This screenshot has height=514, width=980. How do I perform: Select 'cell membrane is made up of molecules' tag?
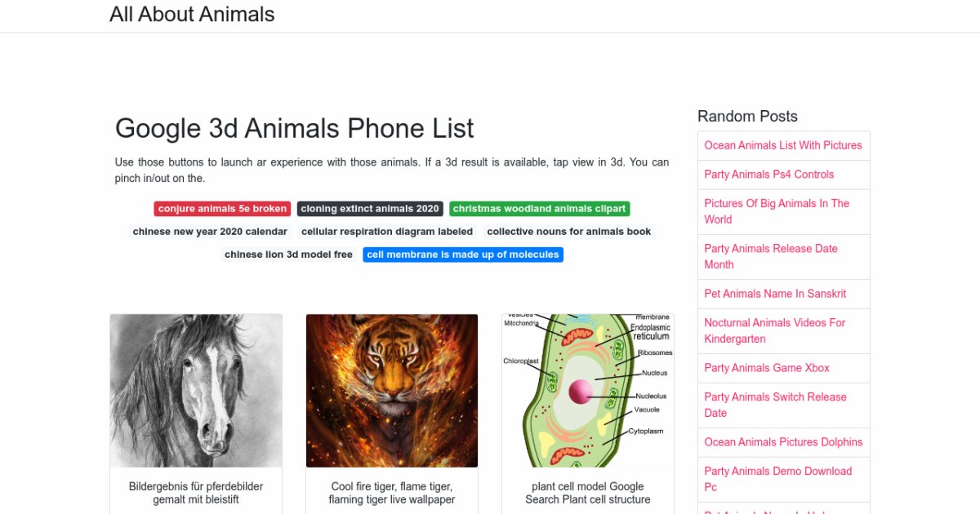pyautogui.click(x=463, y=255)
